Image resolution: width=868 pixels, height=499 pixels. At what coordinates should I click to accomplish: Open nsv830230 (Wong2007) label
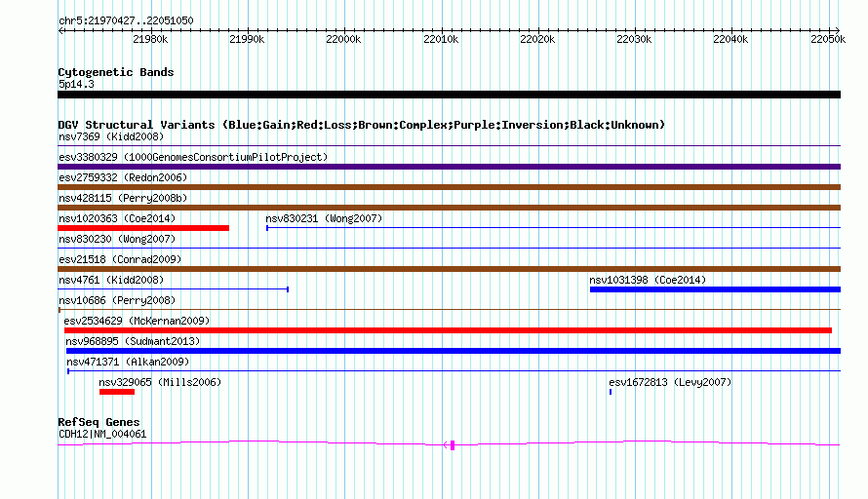click(x=117, y=239)
